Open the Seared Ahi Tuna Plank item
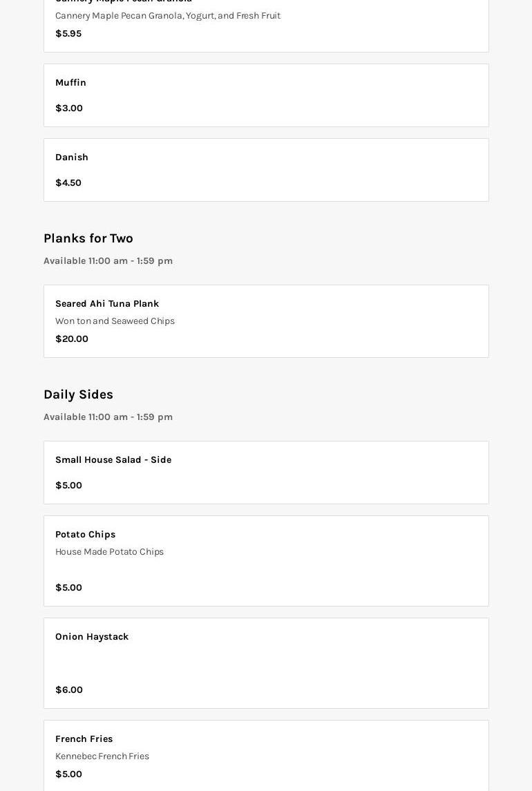The width and height of the screenshot is (532, 791). [107, 304]
